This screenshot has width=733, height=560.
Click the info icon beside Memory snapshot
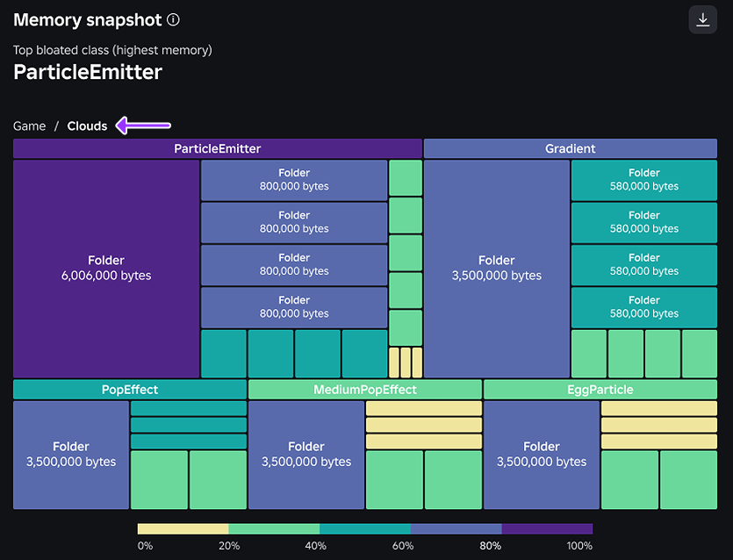pyautogui.click(x=174, y=19)
